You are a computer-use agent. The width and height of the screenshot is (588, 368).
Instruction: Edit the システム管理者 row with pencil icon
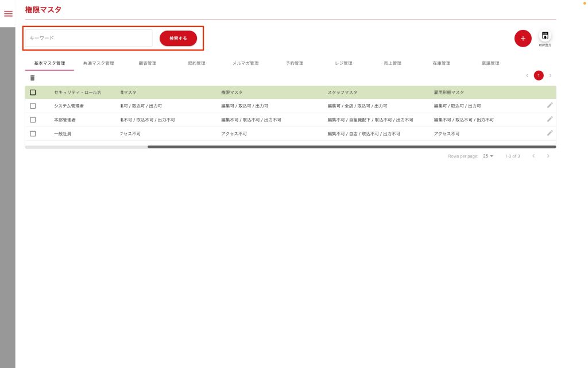pos(550,105)
